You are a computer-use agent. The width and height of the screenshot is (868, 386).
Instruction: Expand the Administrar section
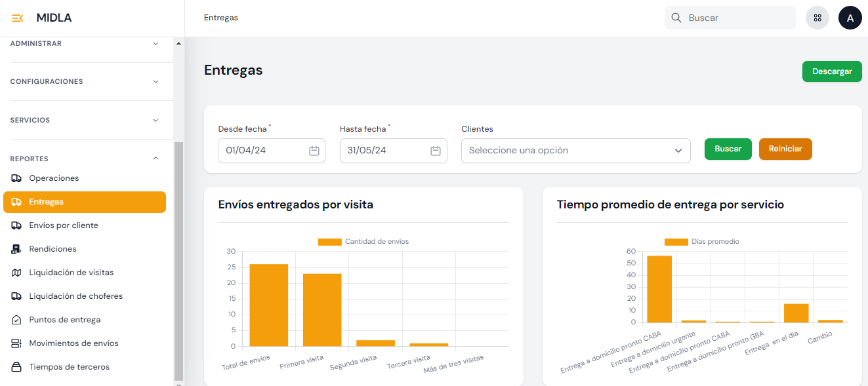[155, 44]
